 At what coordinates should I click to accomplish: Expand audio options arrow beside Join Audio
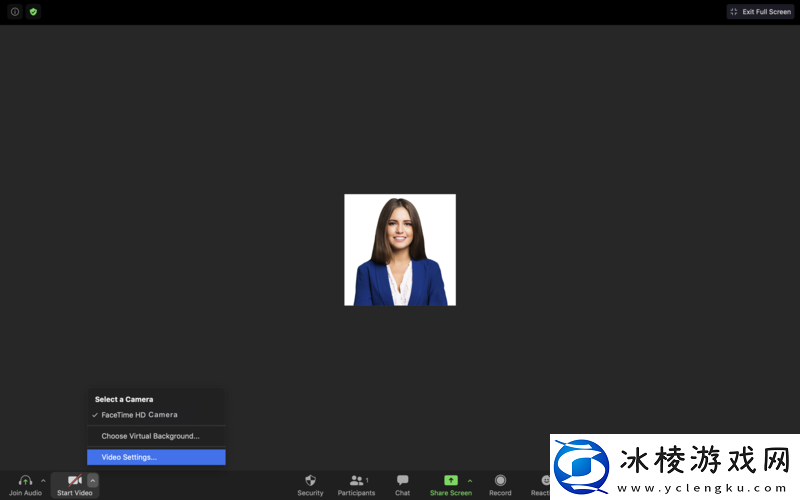43,481
